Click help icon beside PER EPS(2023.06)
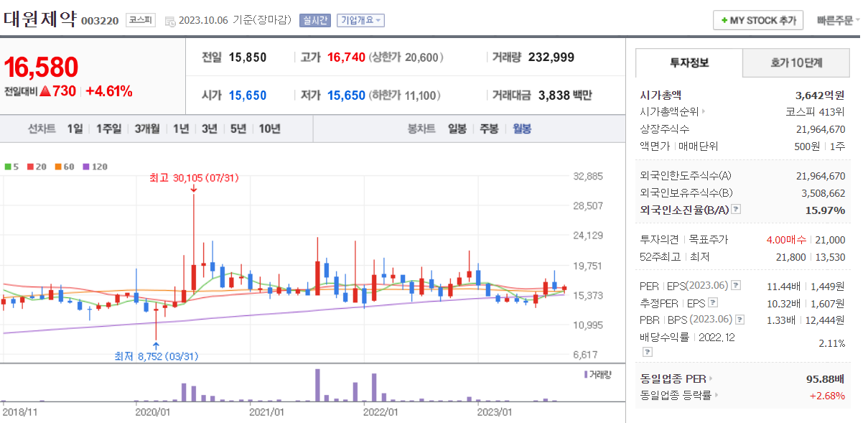Screen dimensions: 868x423 point(736,285)
